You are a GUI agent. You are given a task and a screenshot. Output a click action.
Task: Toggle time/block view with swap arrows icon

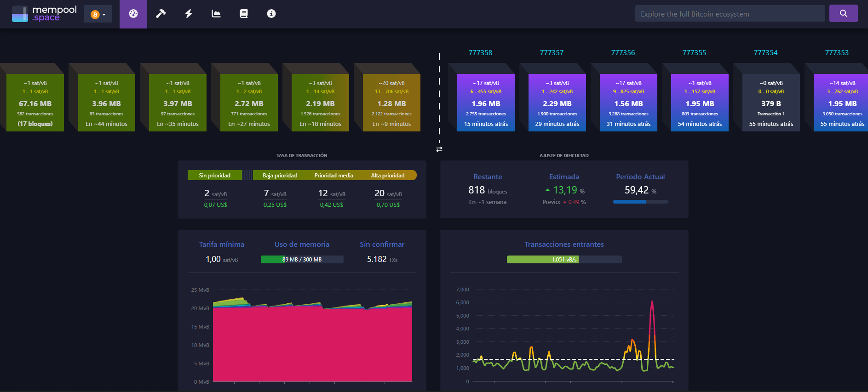[439, 149]
